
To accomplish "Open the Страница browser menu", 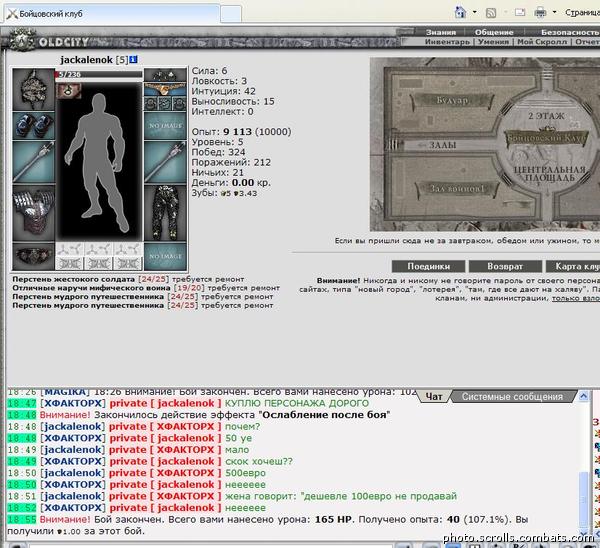I will (582, 13).
